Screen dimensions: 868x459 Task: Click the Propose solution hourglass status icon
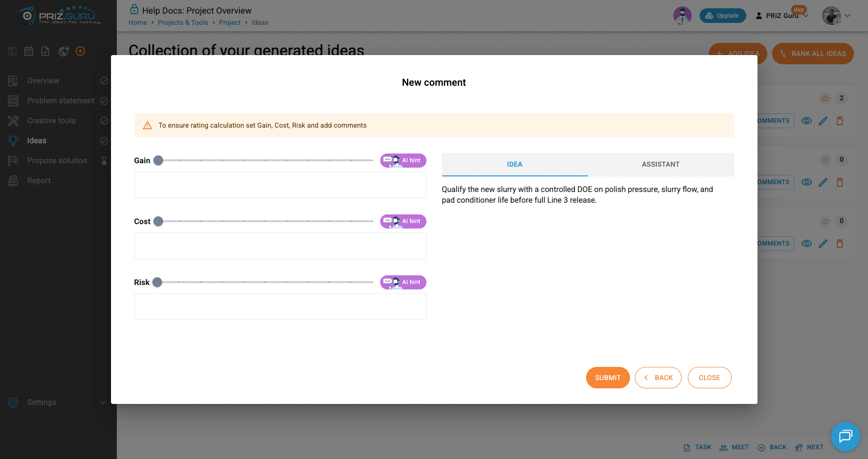(x=104, y=161)
